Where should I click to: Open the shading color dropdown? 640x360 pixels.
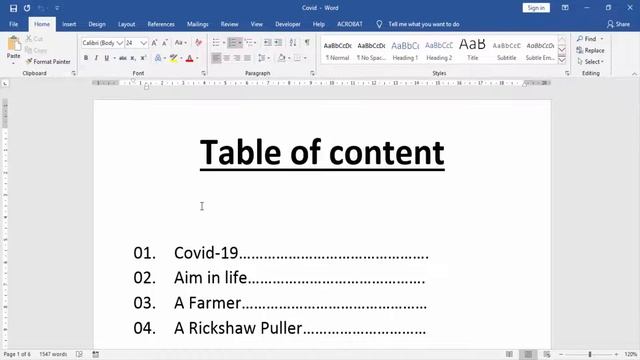pos(289,58)
